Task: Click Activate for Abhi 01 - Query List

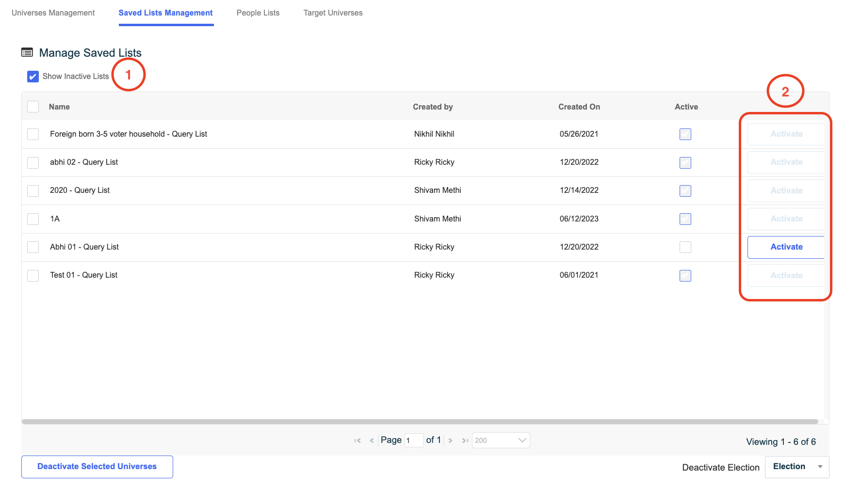Action: tap(786, 247)
